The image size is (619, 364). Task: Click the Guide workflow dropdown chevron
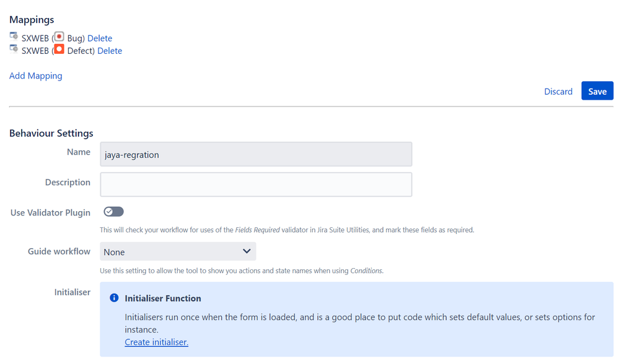[247, 251]
